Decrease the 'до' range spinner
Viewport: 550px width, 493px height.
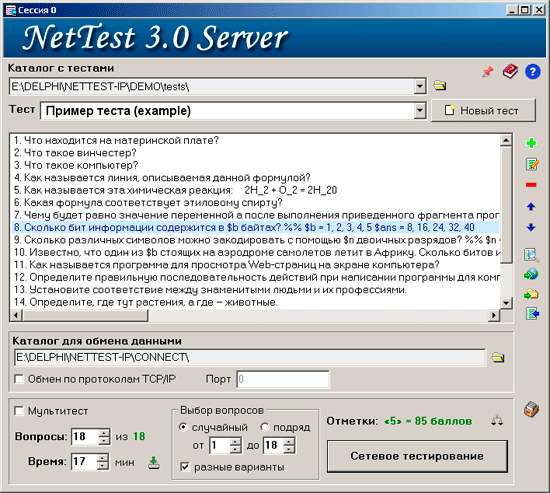(x=289, y=449)
